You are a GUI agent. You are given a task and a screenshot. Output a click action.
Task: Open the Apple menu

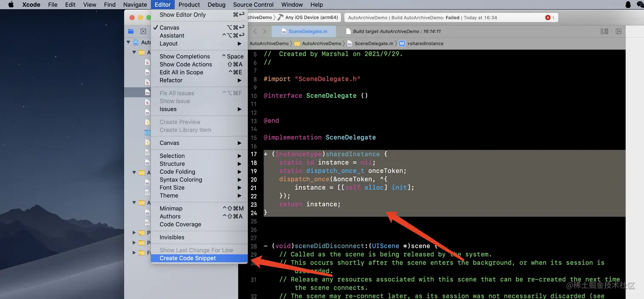[x=11, y=5]
